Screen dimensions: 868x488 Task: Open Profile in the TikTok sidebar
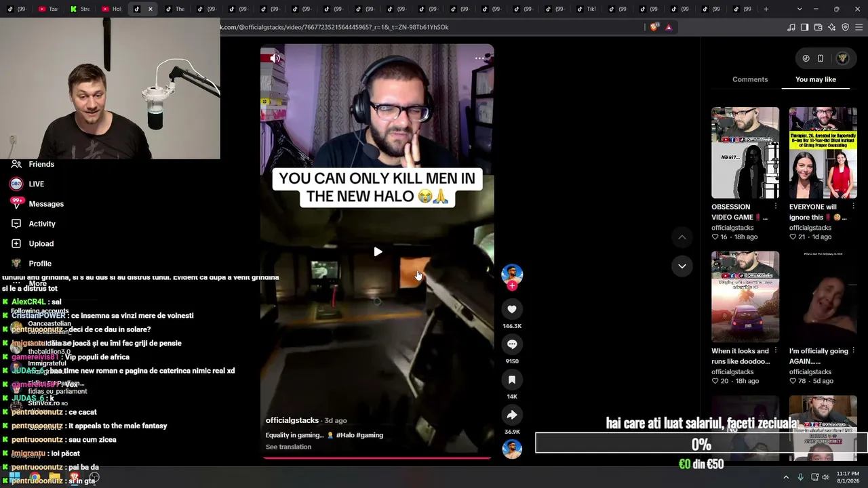[x=31, y=264]
